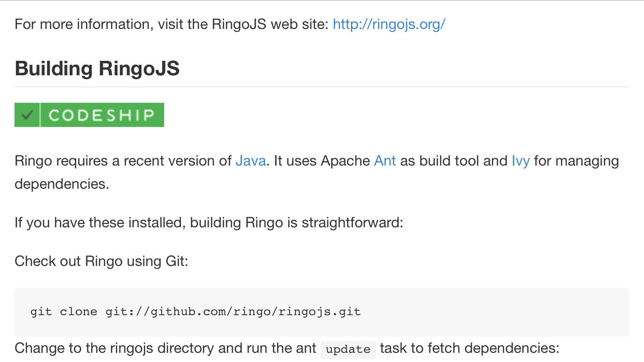Click 'Ringo requires a recent version of' text
The height and width of the screenshot is (362, 644).
coord(123,161)
